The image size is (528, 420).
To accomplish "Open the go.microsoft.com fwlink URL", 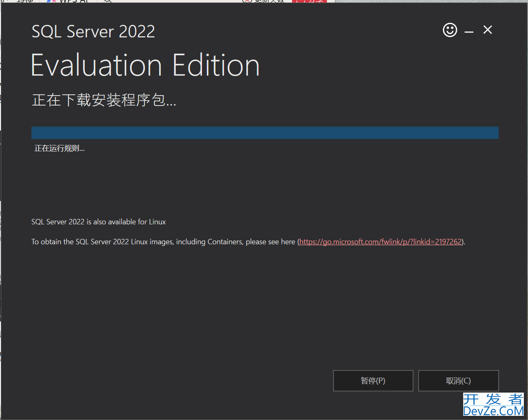I will (x=381, y=242).
